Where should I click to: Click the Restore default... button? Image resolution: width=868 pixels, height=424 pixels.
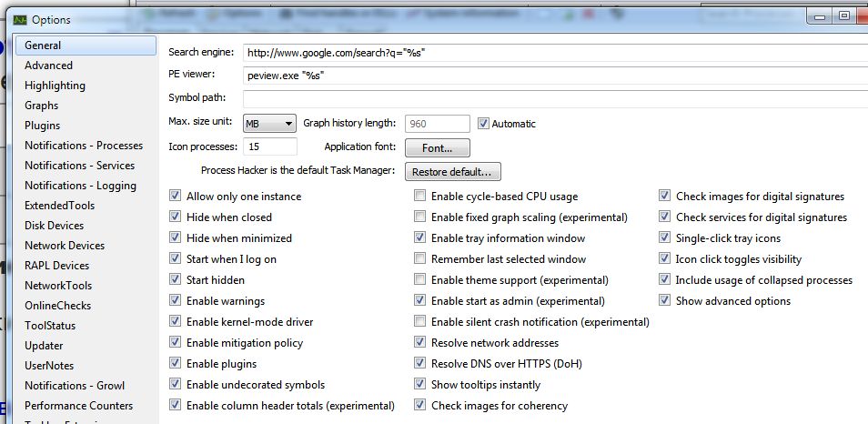452,171
